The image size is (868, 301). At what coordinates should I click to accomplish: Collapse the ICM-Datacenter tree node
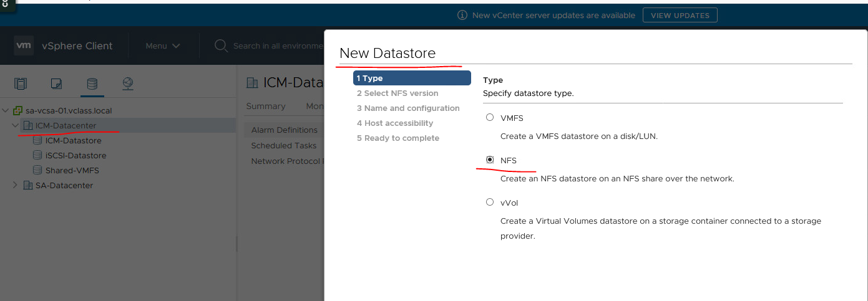(16, 125)
